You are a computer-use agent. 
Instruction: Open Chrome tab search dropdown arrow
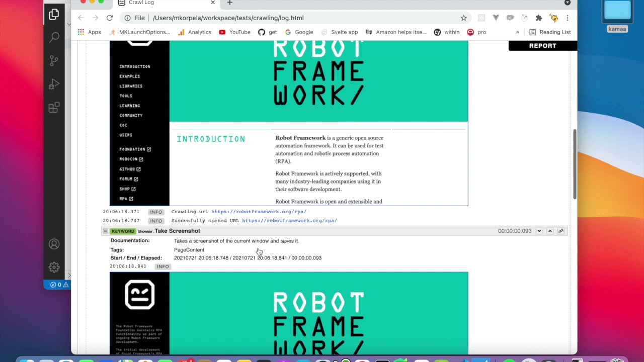coord(567,3)
